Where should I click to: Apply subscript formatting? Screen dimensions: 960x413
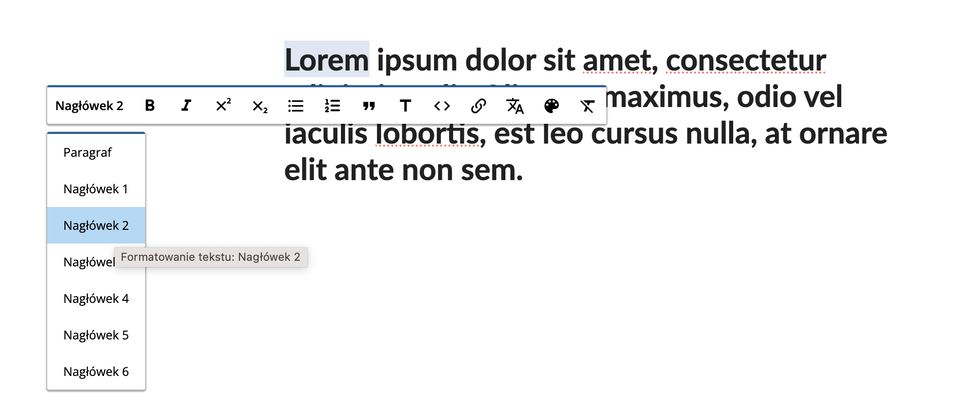[259, 105]
